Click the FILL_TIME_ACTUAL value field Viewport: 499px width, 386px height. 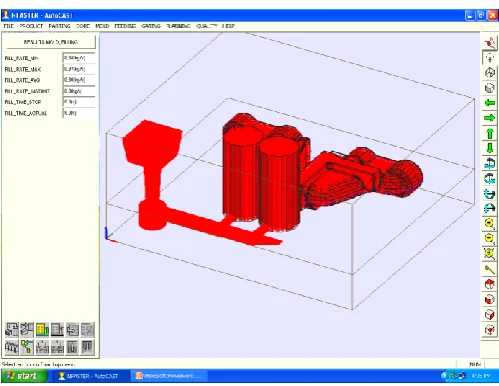pos(79,113)
